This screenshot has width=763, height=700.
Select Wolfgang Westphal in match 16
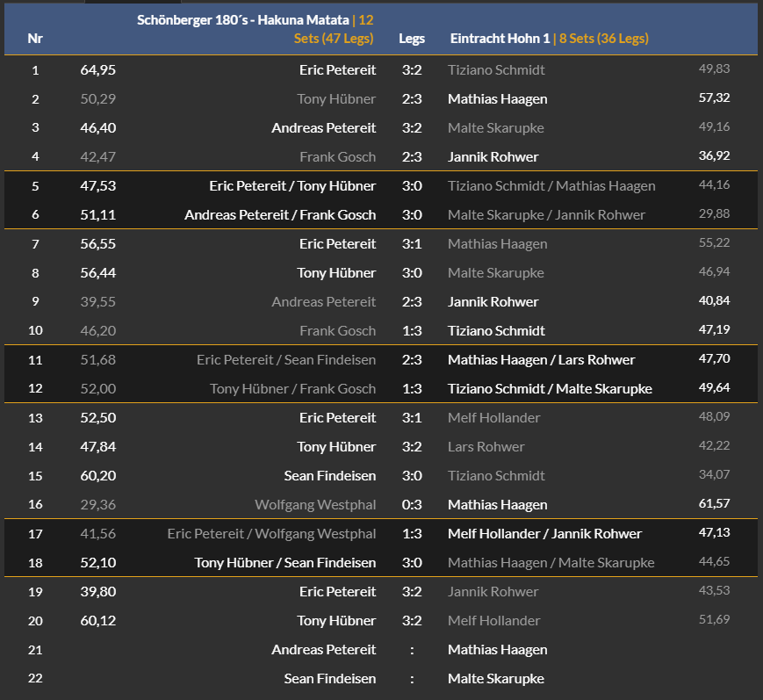pyautogui.click(x=315, y=505)
